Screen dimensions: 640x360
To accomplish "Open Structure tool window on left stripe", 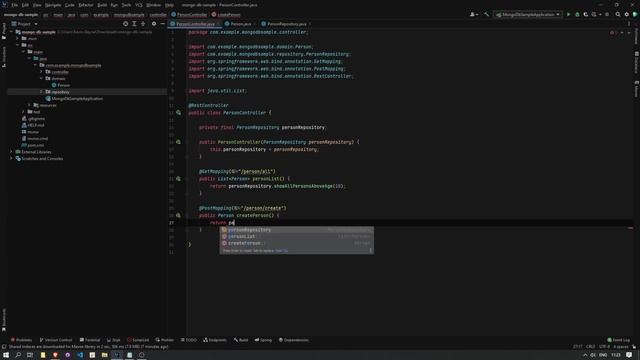I will coord(4,56).
